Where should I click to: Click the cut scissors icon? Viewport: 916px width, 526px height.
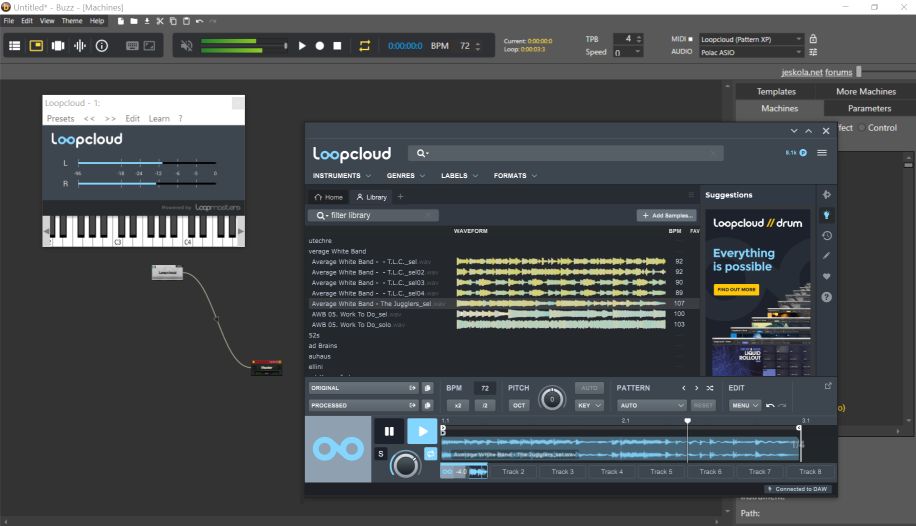pos(160,20)
